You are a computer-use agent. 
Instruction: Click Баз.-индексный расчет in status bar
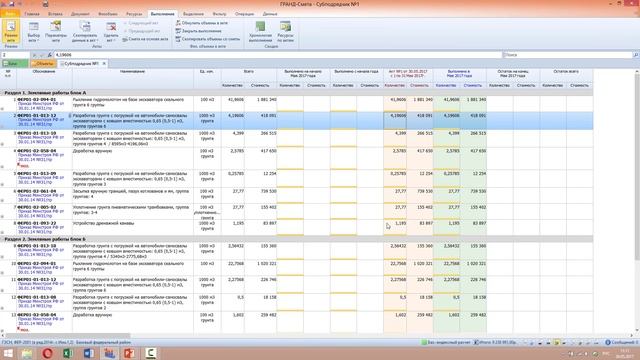pos(446,342)
